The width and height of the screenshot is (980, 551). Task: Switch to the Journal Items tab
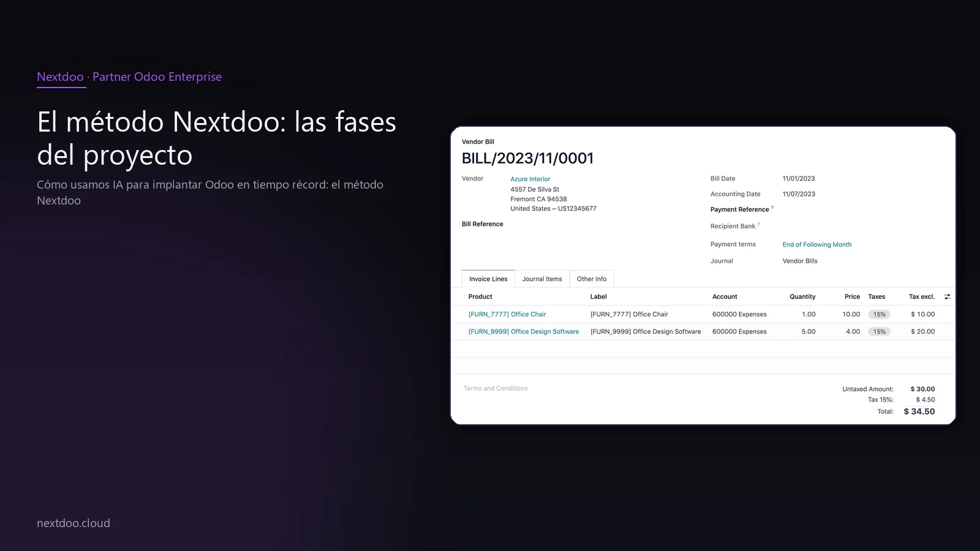(x=542, y=279)
